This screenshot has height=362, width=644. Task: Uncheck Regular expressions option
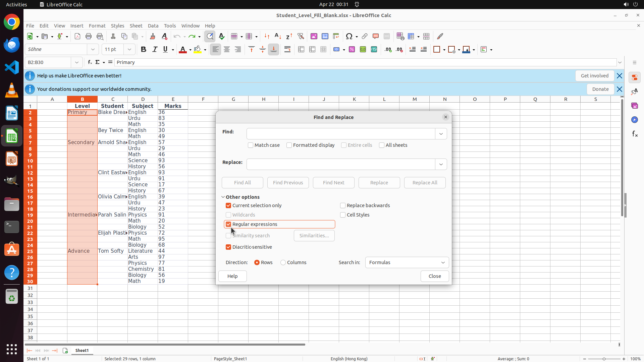(x=228, y=224)
